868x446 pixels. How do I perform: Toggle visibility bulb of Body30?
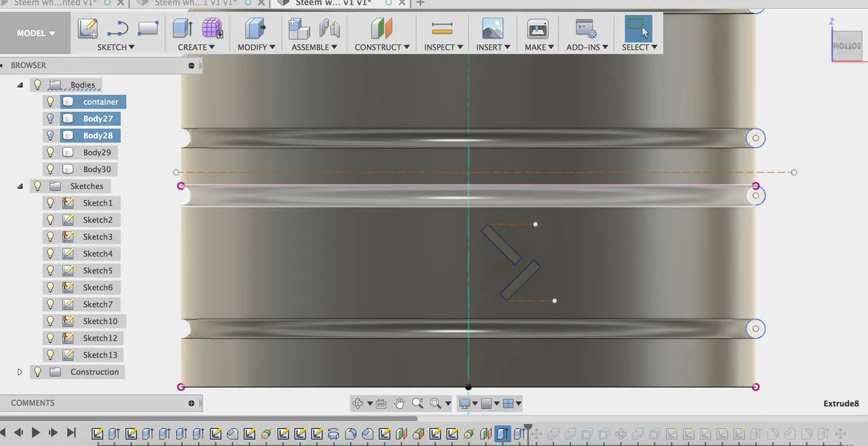50,169
